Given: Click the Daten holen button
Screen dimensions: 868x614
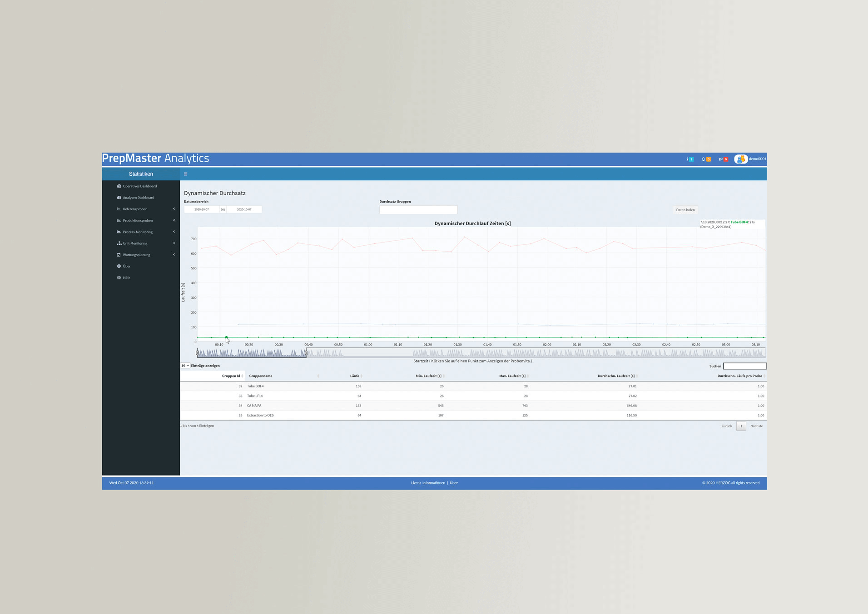Looking at the screenshot, I should (x=685, y=210).
